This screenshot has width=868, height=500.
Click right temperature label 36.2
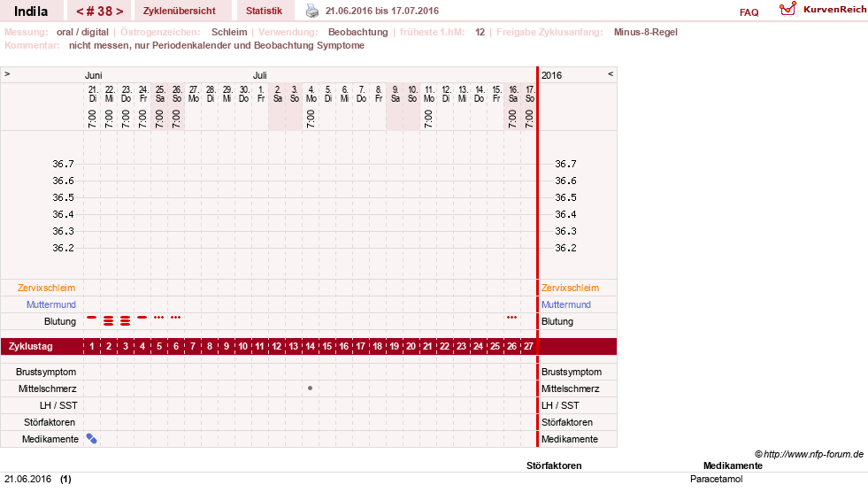click(565, 248)
